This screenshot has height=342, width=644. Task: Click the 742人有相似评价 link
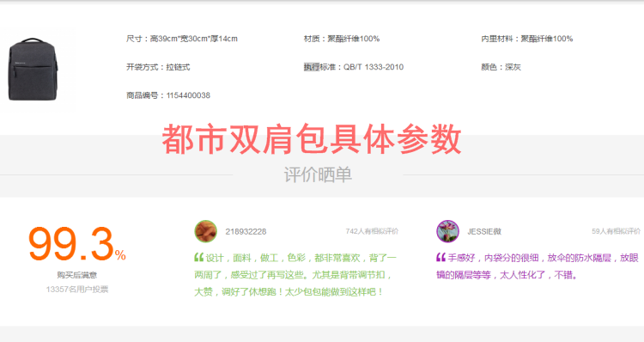point(372,231)
